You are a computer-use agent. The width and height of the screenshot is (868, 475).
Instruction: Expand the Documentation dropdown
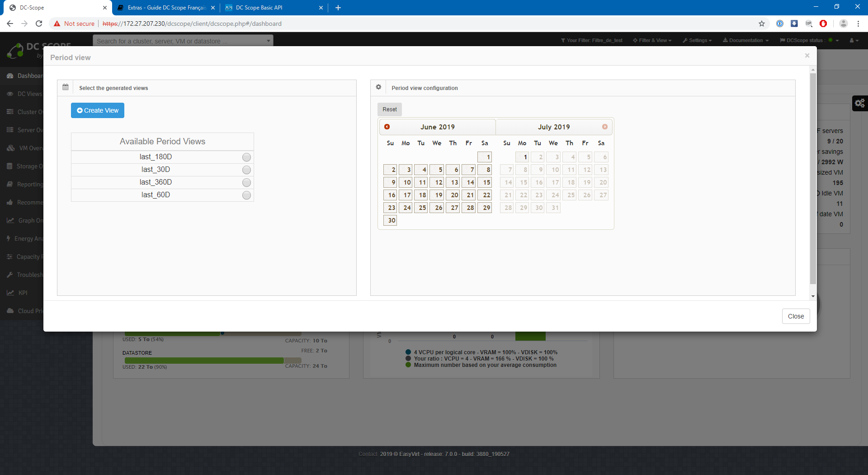pos(745,40)
